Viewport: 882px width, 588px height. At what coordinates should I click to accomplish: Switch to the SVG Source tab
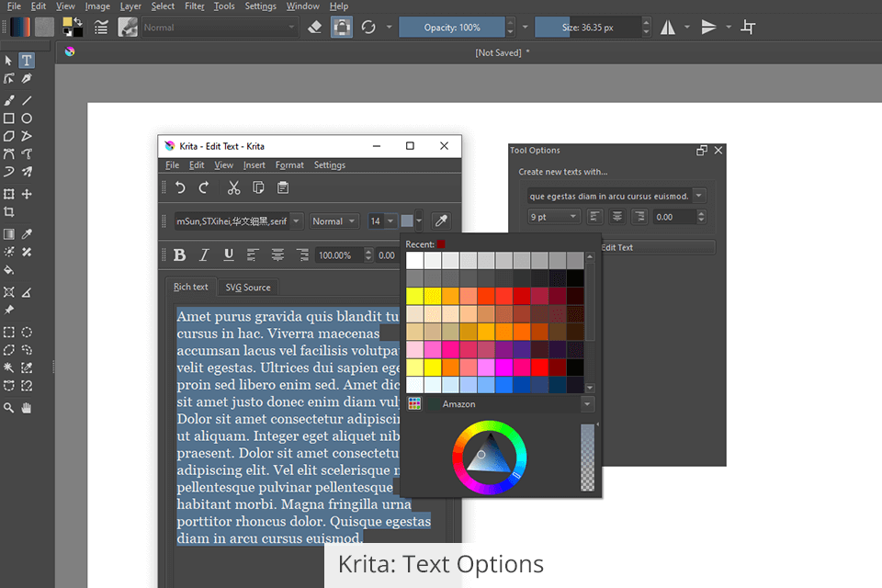[248, 288]
